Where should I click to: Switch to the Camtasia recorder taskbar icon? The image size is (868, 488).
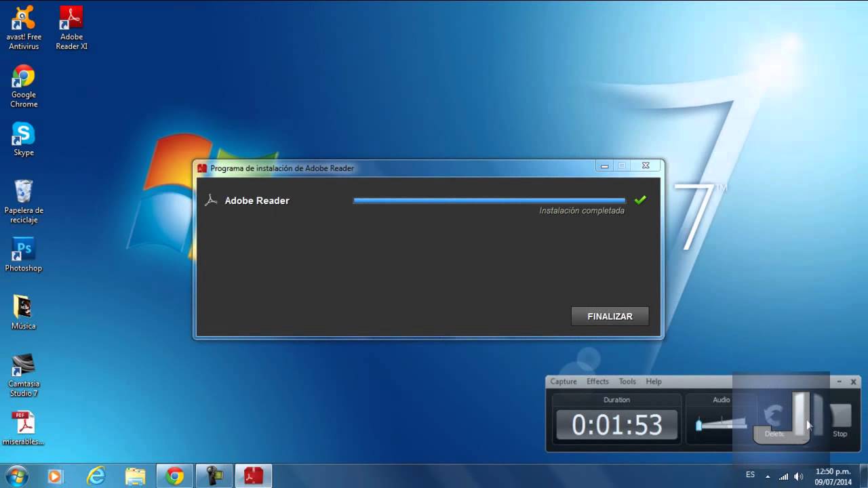[214, 476]
